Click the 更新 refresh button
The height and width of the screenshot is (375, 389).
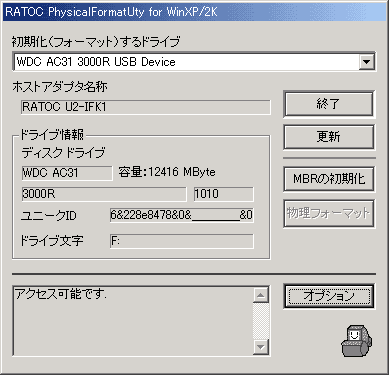329,137
